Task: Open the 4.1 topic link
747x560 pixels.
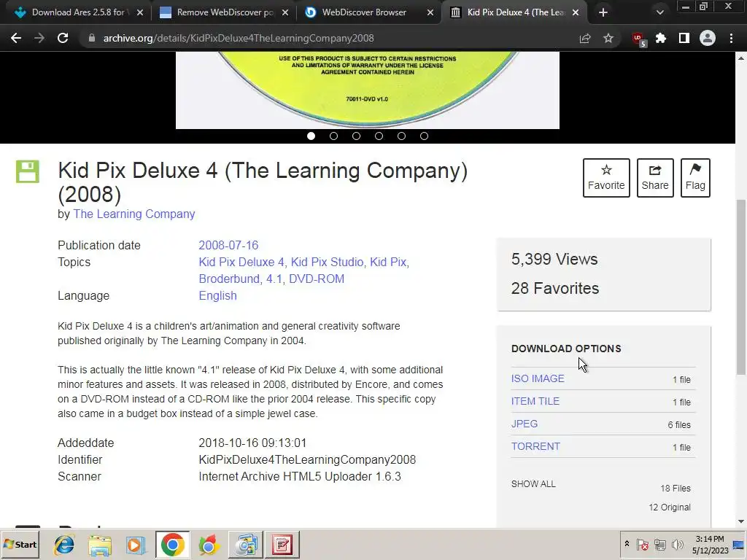Action: pyautogui.click(x=274, y=279)
